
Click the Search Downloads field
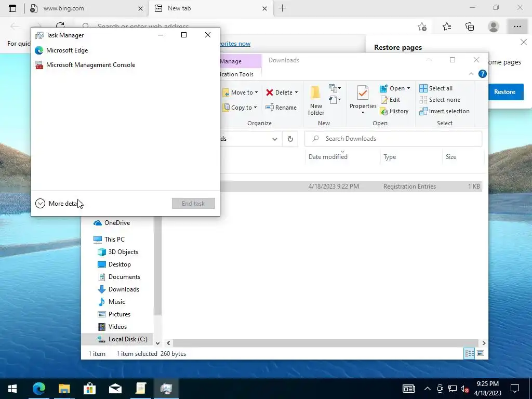(x=393, y=138)
